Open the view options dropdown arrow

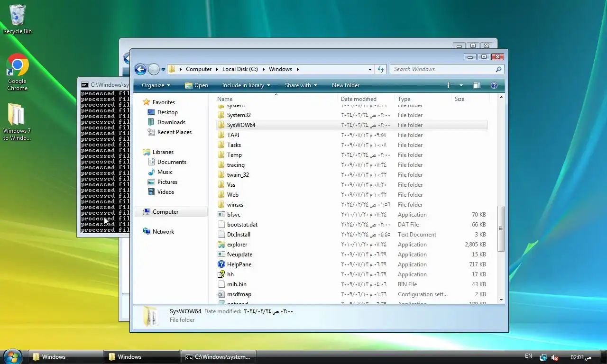tap(461, 85)
